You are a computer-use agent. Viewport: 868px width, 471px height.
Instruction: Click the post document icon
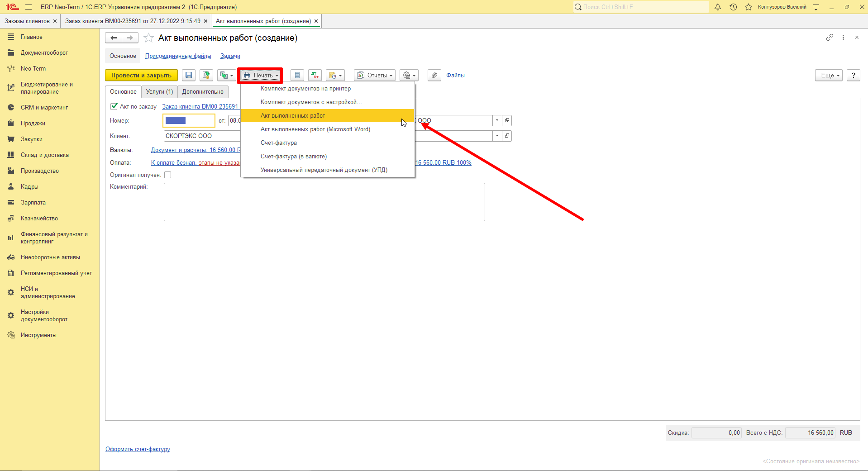click(x=206, y=75)
